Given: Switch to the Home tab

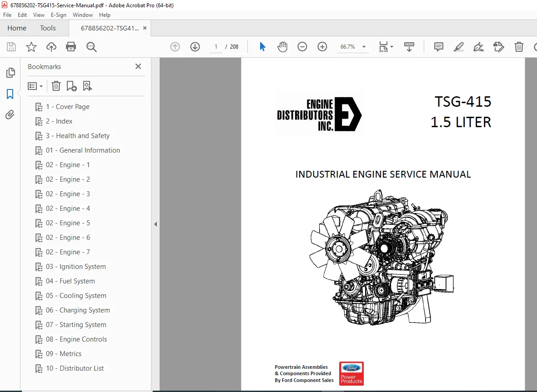Looking at the screenshot, I should click(17, 28).
